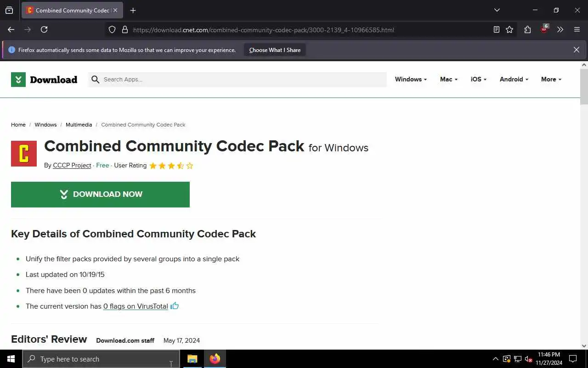
Task: Click the scrollbar down arrow
Action: pos(584,346)
